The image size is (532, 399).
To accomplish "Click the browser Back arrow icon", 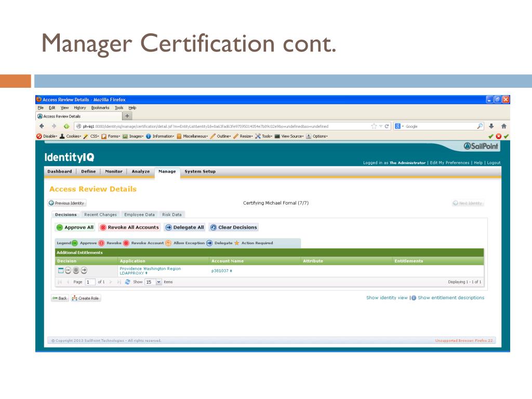I will 42,126.
